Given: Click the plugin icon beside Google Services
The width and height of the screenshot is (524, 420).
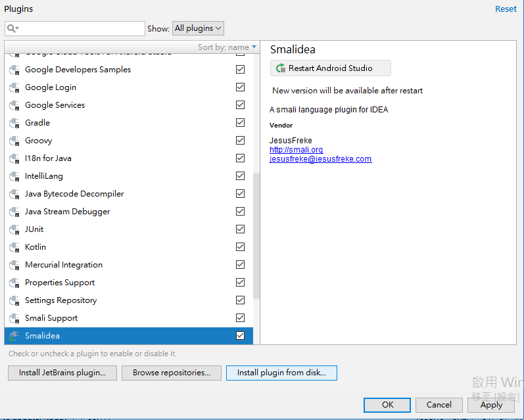Looking at the screenshot, I should coord(14,105).
